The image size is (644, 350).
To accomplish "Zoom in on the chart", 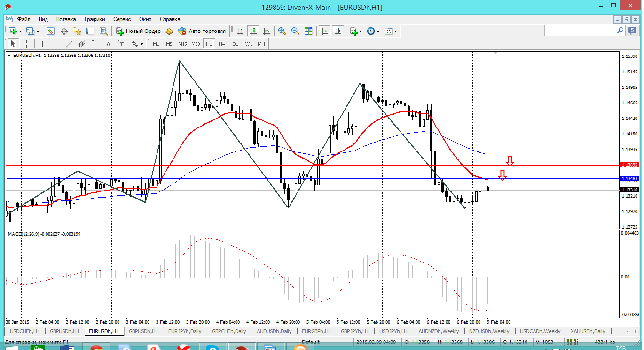I will [282, 31].
